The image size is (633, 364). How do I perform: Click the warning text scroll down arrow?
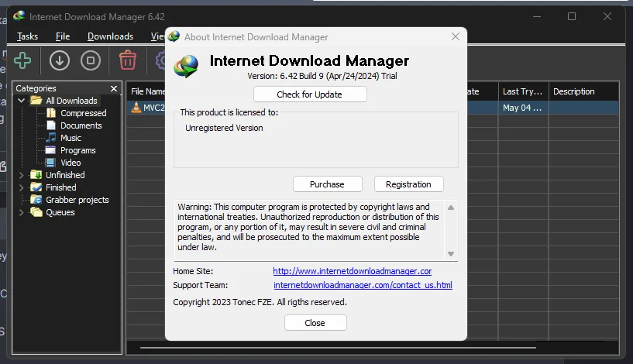point(451,254)
